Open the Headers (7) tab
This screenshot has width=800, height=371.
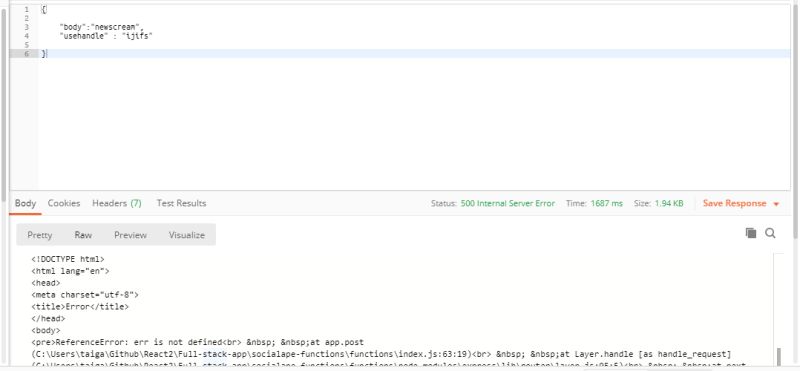(x=117, y=203)
